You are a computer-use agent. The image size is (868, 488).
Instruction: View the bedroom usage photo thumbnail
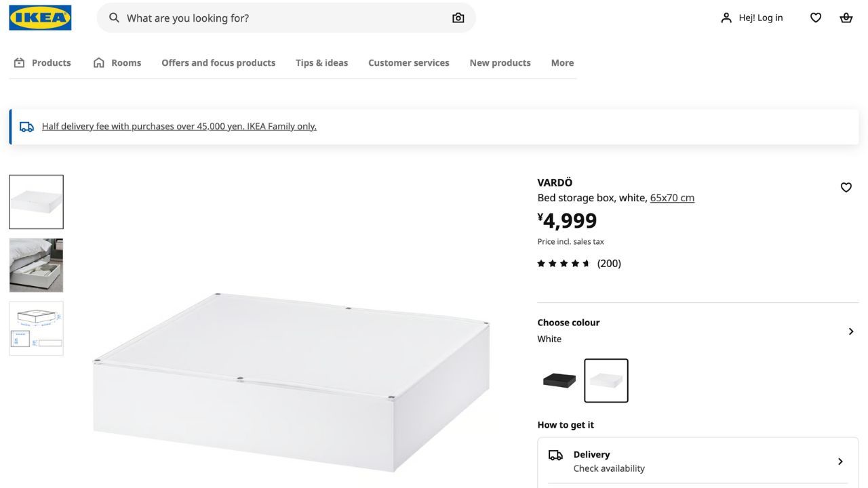pos(36,265)
